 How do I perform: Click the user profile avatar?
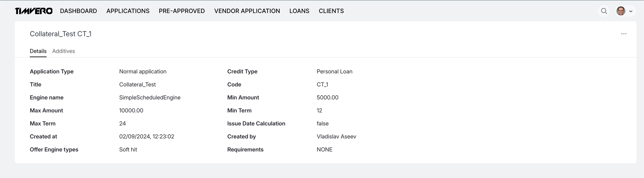621,11
